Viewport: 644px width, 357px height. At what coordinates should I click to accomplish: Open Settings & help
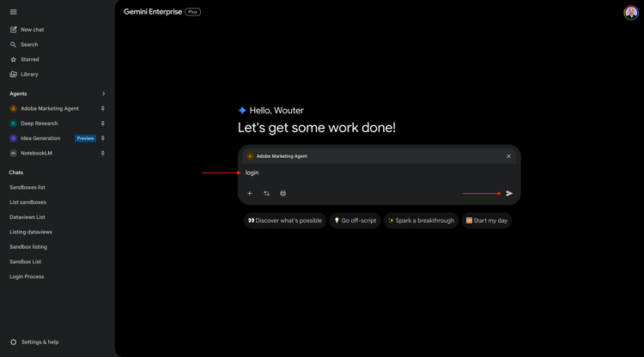pos(39,342)
